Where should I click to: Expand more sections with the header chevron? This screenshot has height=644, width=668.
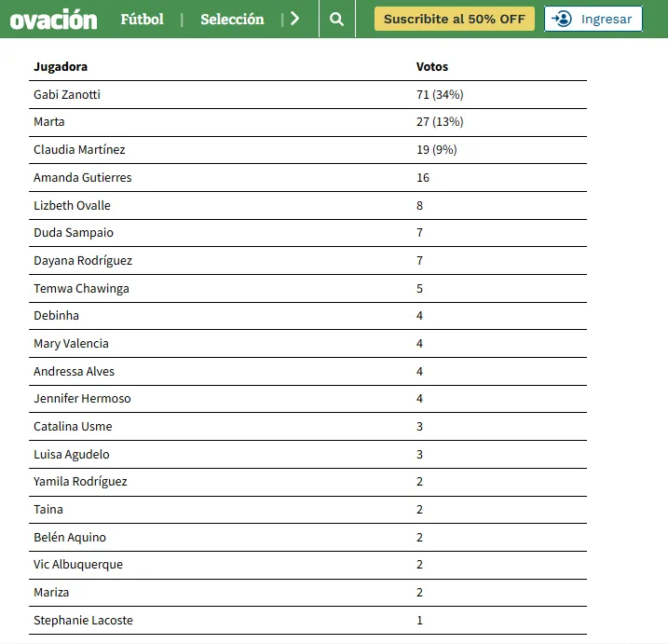point(295,19)
